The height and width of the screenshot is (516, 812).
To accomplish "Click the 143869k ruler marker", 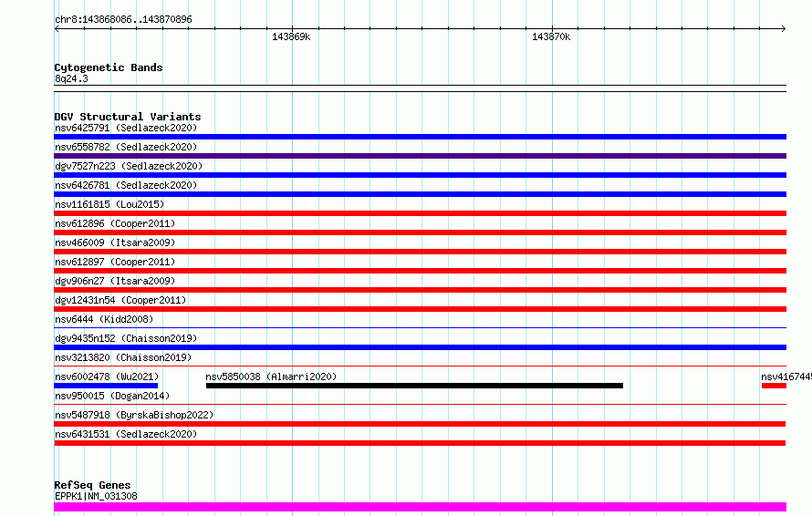I will (x=291, y=36).
